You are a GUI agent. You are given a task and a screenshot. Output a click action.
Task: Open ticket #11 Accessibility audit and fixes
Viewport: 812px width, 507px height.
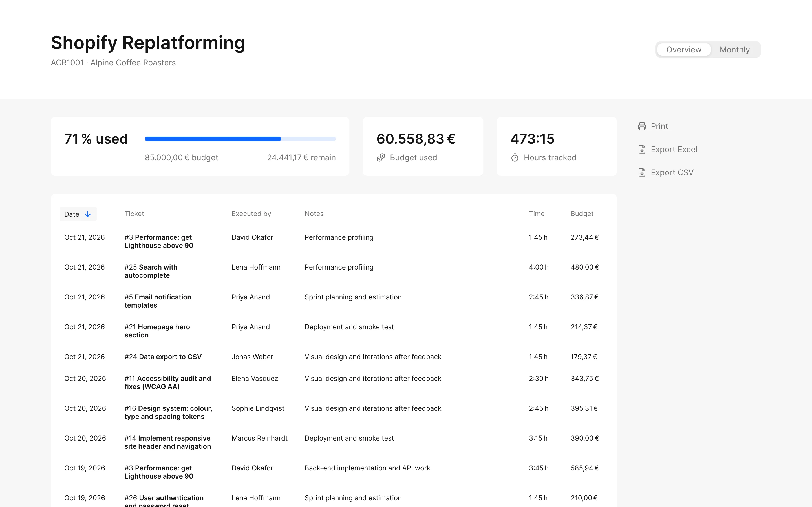[x=168, y=383]
